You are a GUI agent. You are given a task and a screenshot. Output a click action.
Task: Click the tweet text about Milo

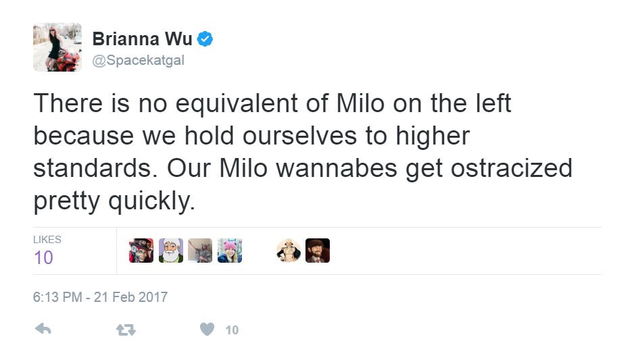pyautogui.click(x=303, y=152)
